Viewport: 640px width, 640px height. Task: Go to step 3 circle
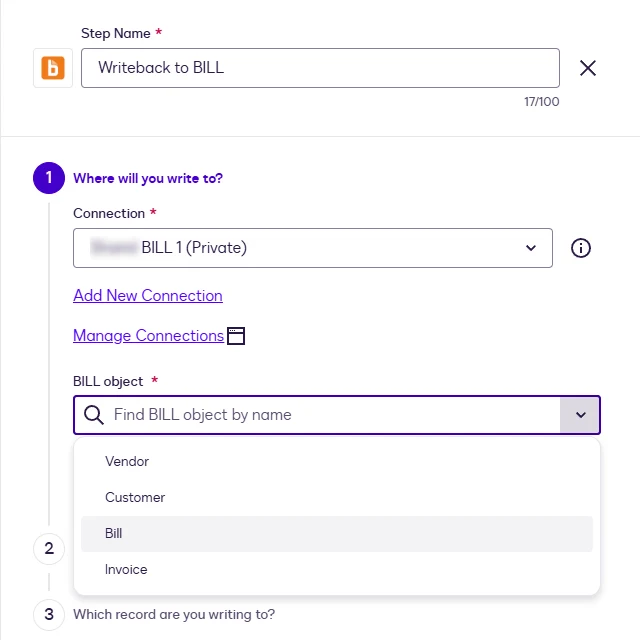(x=49, y=615)
